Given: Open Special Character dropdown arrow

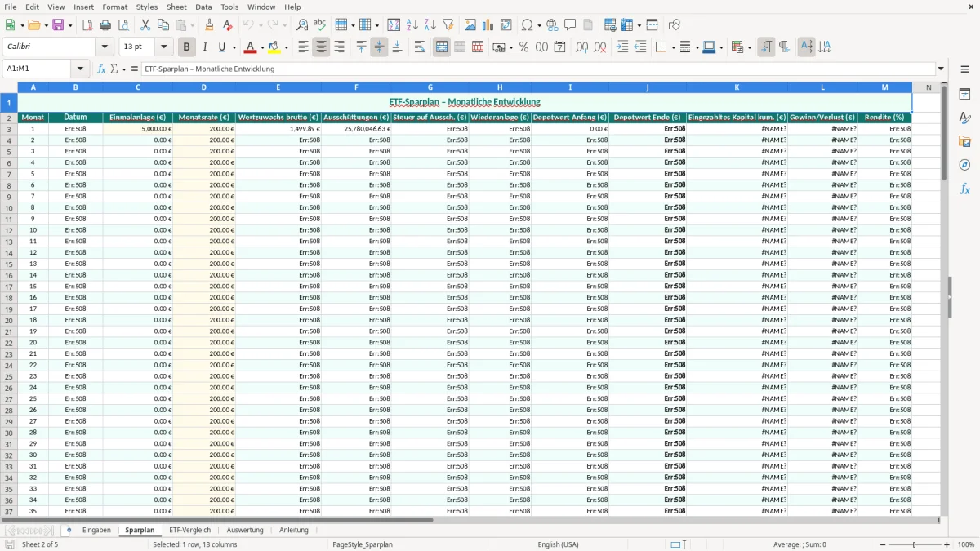Looking at the screenshot, I should click(539, 25).
